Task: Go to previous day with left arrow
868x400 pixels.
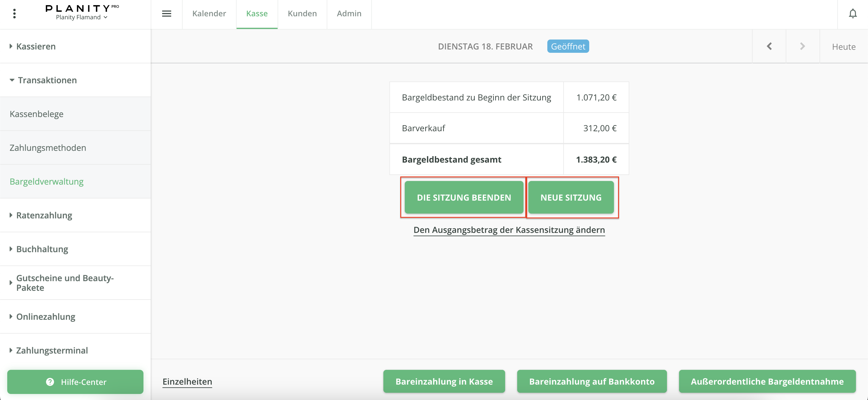Action: [x=769, y=46]
